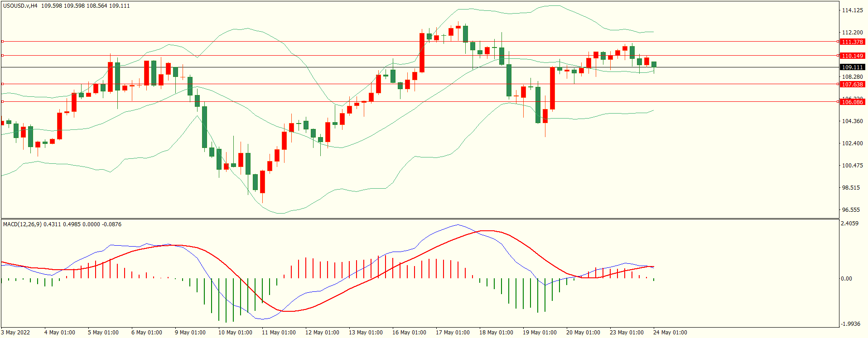
Task: Click the latest green candle on the chart
Action: (654, 65)
